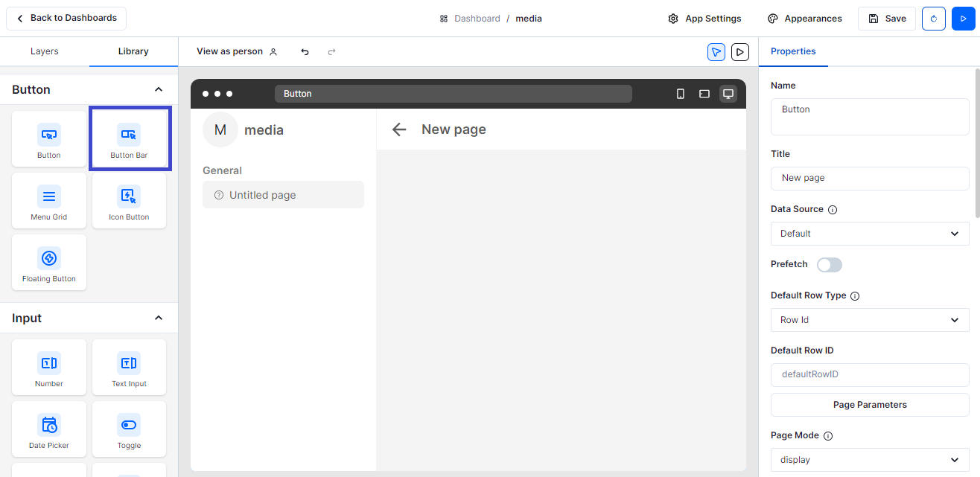980x477 pixels.
Task: Collapse the Button library section
Action: [x=158, y=89]
